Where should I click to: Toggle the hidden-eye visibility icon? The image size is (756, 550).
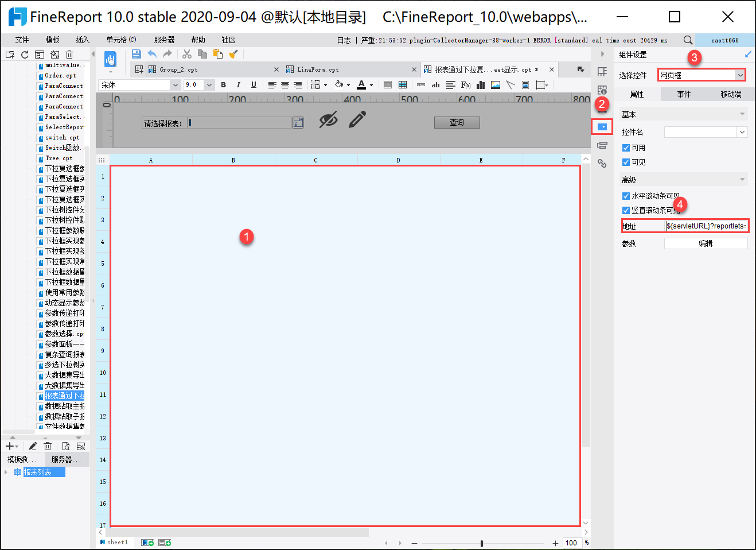328,120
